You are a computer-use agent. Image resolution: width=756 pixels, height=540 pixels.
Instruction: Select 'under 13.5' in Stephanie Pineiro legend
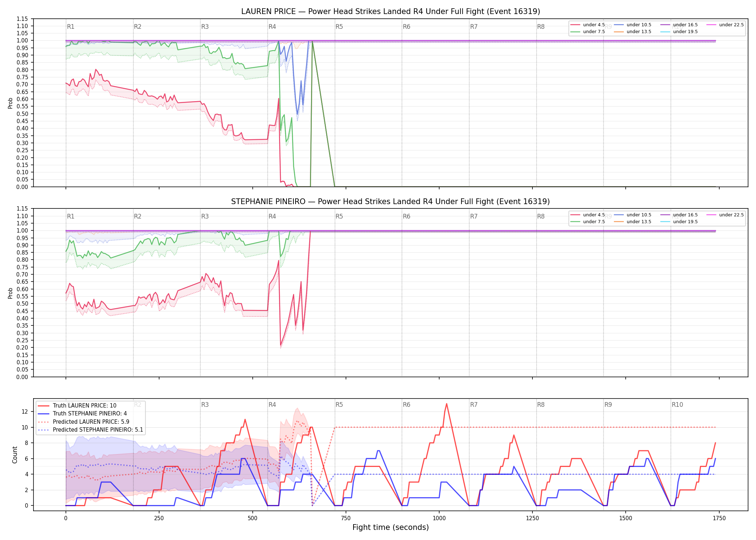[x=633, y=222]
